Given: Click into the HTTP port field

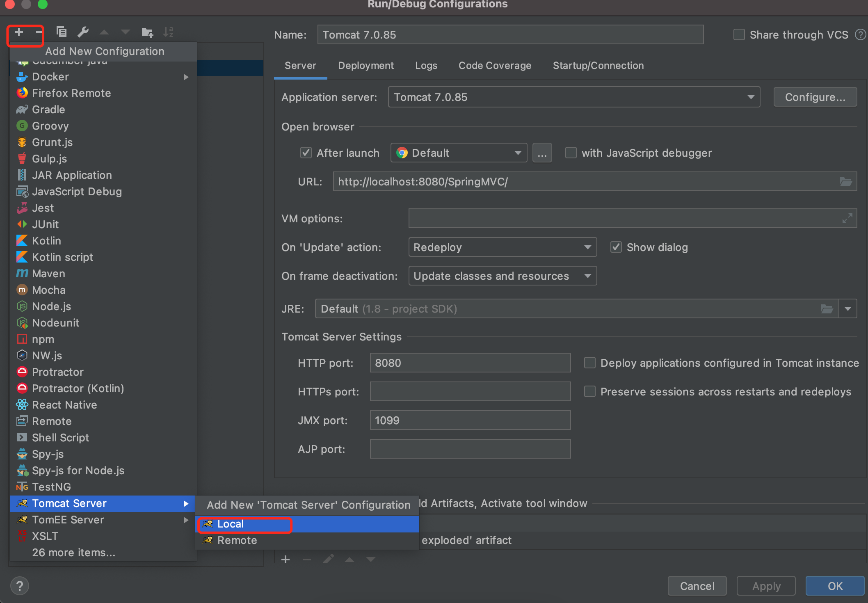Looking at the screenshot, I should 470,363.
